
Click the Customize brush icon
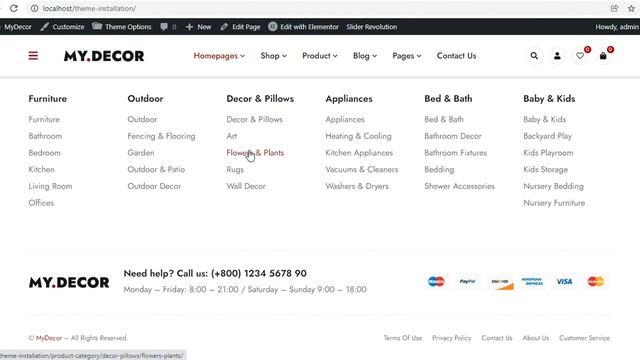(x=44, y=27)
